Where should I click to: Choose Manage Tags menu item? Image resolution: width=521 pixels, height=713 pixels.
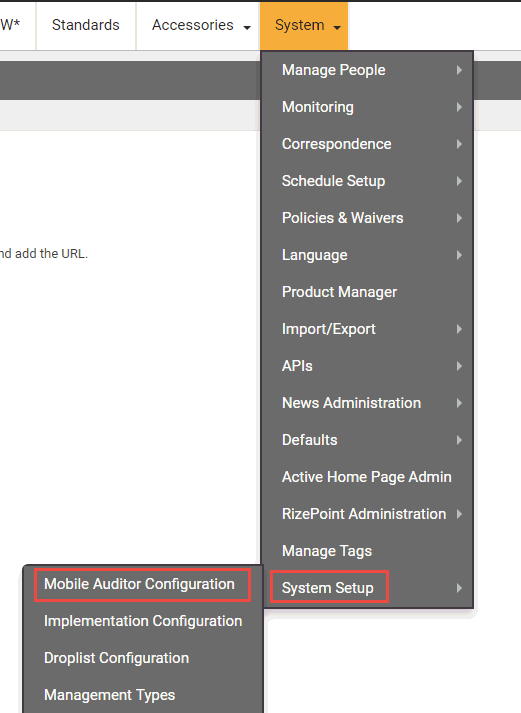pos(368,551)
